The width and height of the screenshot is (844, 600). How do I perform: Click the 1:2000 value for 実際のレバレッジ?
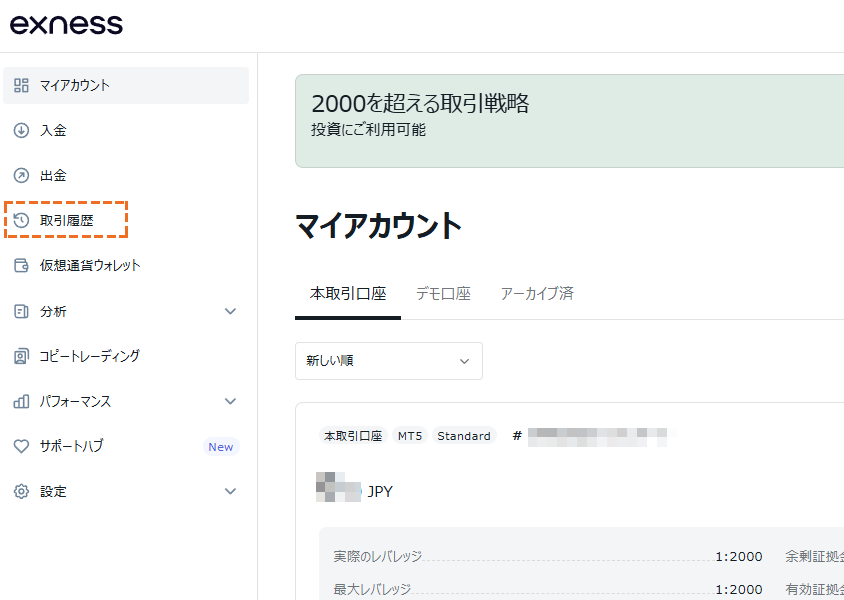click(x=738, y=556)
